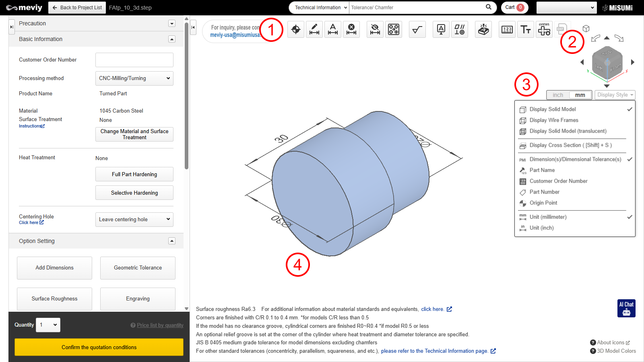Click the hide dimensions eye-slash icon
This screenshot has width=644, height=362.
375,29
